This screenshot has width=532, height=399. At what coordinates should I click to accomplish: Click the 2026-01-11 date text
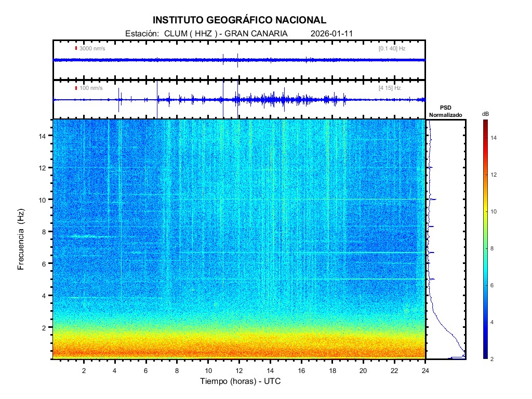point(331,33)
